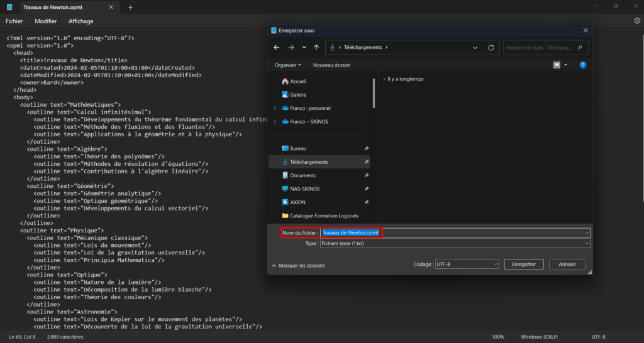Click the Enregistrer button
Viewport: 644px width, 343px height.
tap(523, 264)
